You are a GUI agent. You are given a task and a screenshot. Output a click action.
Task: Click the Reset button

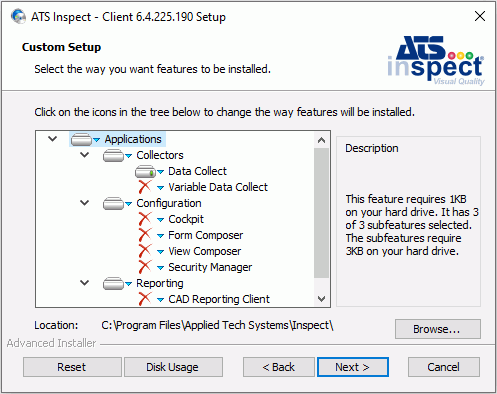tap(72, 367)
